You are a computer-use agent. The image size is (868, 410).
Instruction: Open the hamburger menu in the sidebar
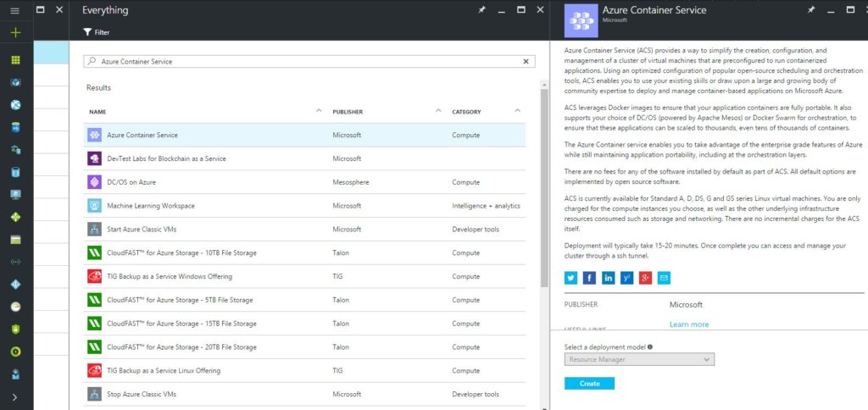(15, 10)
